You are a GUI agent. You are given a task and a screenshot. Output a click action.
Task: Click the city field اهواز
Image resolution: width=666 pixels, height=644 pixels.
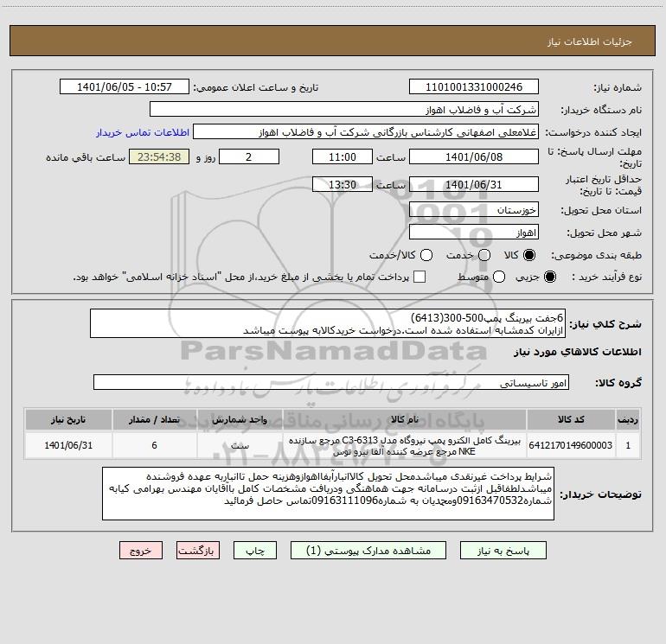tap(474, 233)
